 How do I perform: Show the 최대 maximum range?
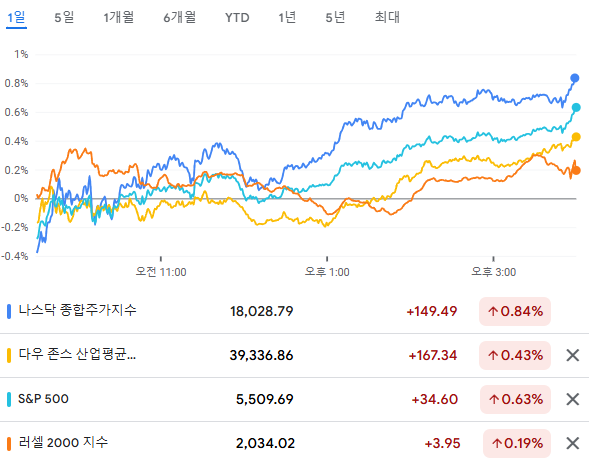pyautogui.click(x=387, y=17)
